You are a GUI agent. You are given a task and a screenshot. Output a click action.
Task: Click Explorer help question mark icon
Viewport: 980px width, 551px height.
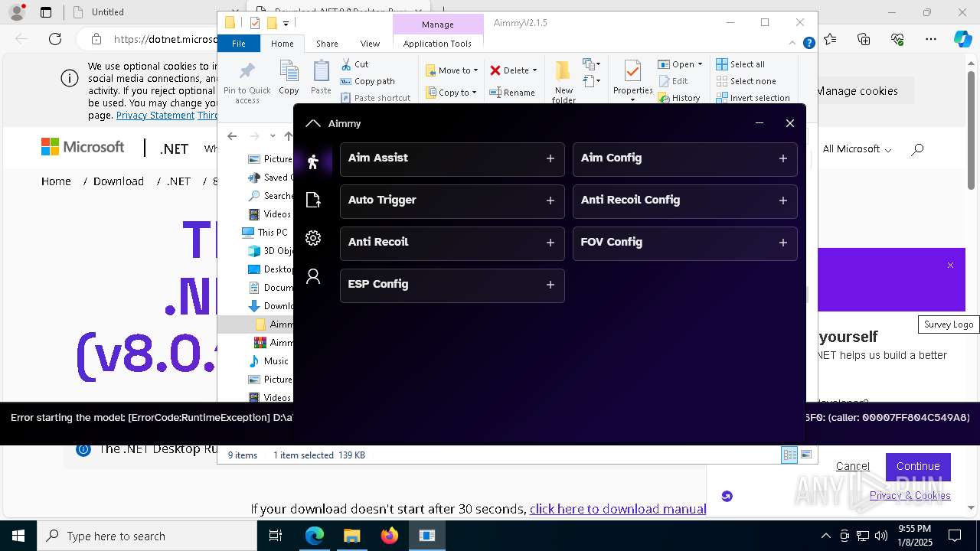coord(808,44)
